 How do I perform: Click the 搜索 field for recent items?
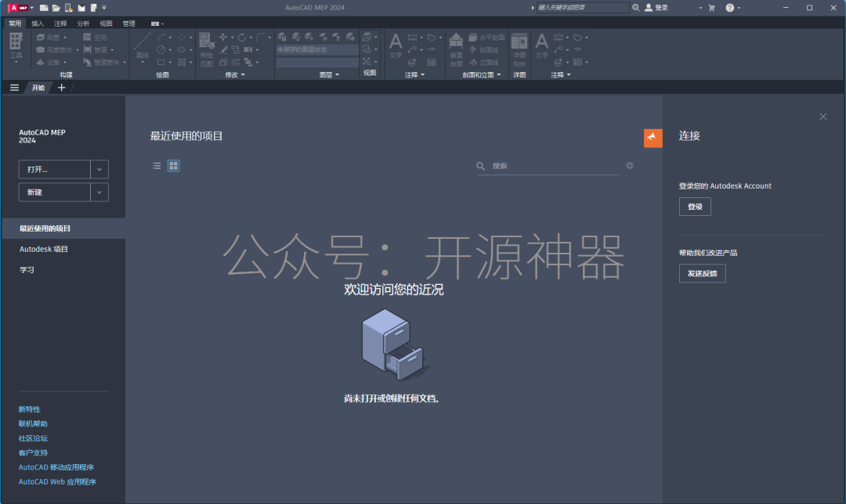548,166
